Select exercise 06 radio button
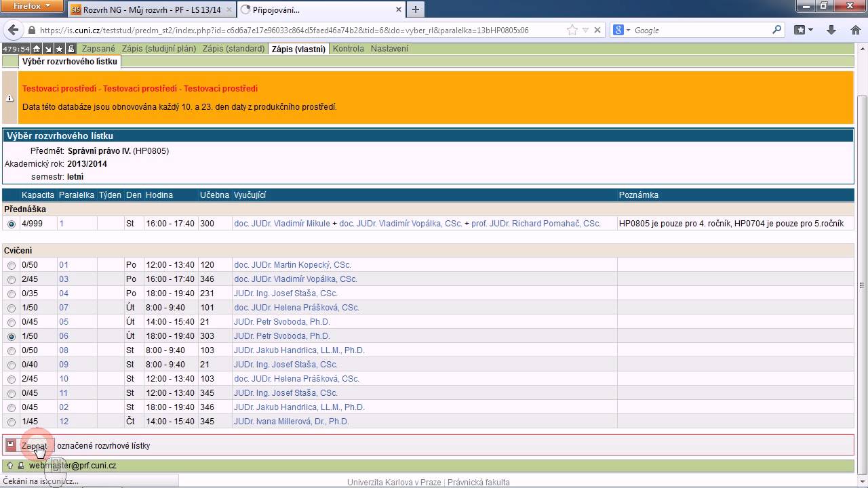The image size is (868, 488). (x=12, y=337)
